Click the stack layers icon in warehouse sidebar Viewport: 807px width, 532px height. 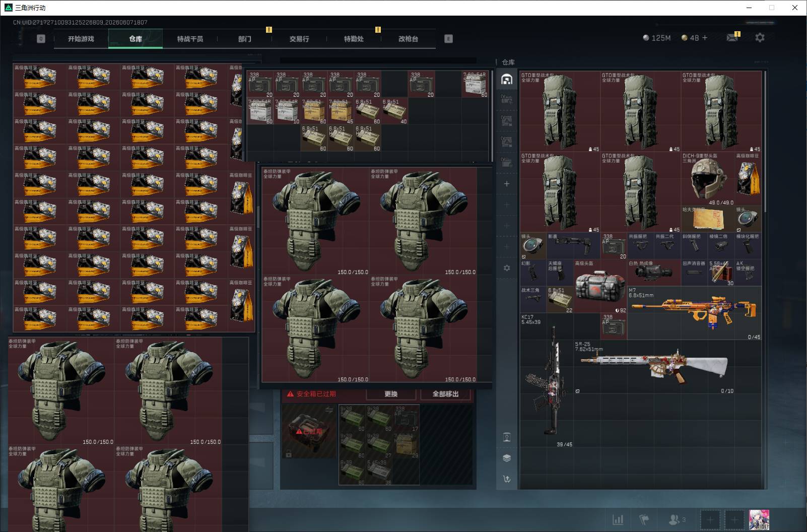click(507, 458)
